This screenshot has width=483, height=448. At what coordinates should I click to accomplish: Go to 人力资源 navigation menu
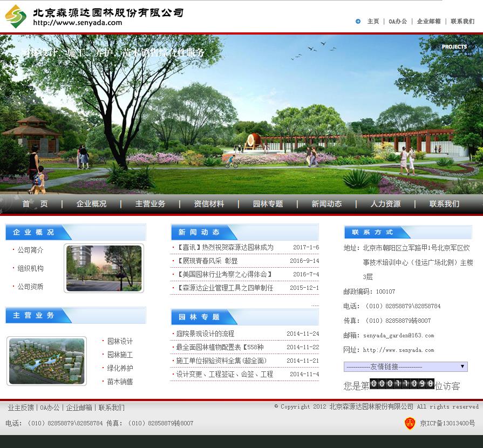coord(385,204)
